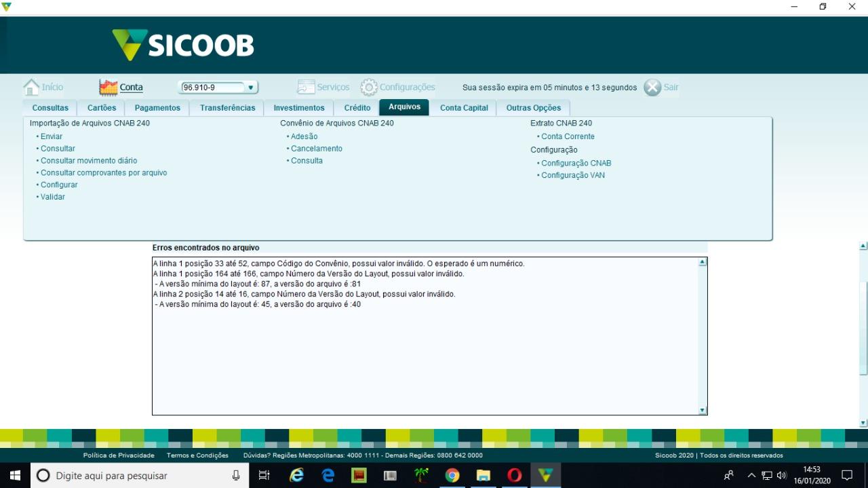Screen dimensions: 868x488
Task: Launch Internet Explorer from taskbar
Action: (x=297, y=475)
